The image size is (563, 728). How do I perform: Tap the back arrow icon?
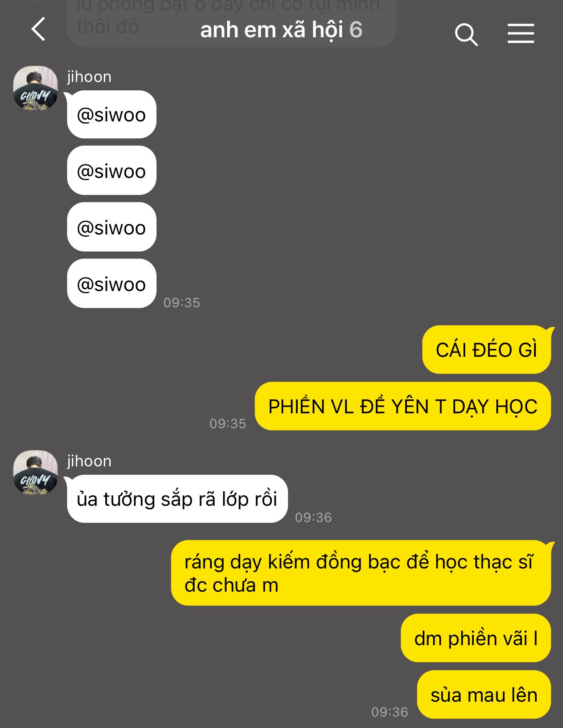point(39,29)
